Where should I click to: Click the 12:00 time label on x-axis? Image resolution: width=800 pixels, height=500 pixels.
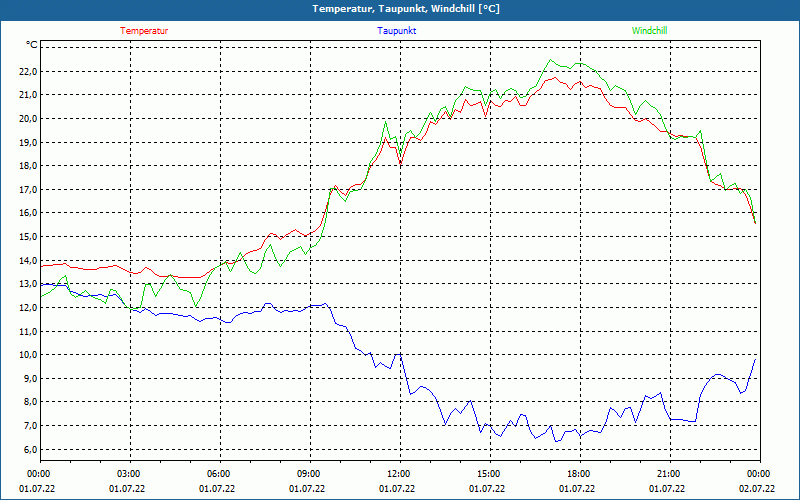(x=400, y=474)
